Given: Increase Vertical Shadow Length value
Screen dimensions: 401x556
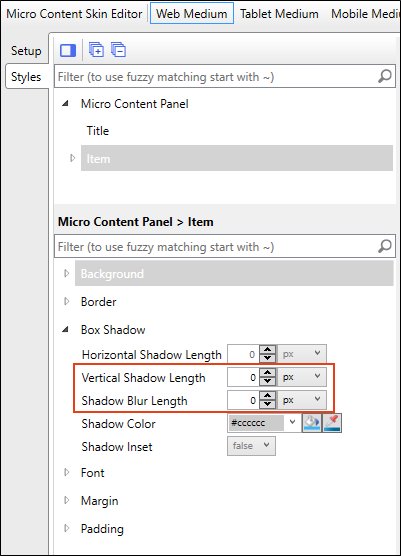Looking at the screenshot, I should 267,373.
